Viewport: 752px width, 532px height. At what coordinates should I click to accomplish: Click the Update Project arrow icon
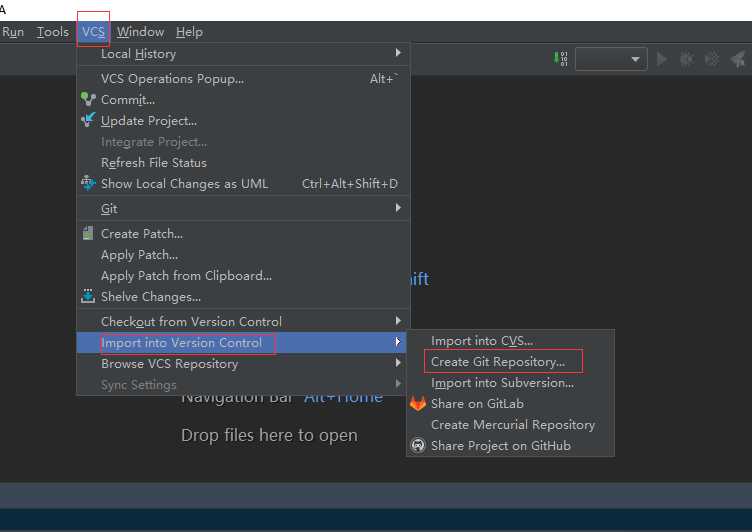click(88, 120)
